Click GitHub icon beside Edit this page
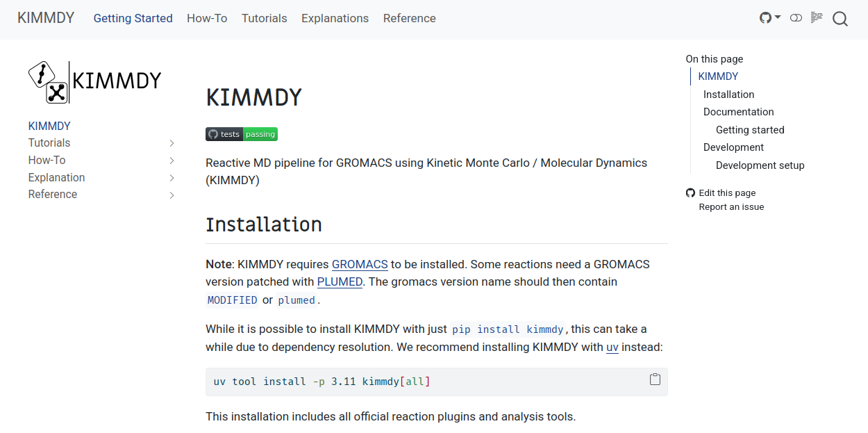The width and height of the screenshot is (868, 433). click(690, 193)
